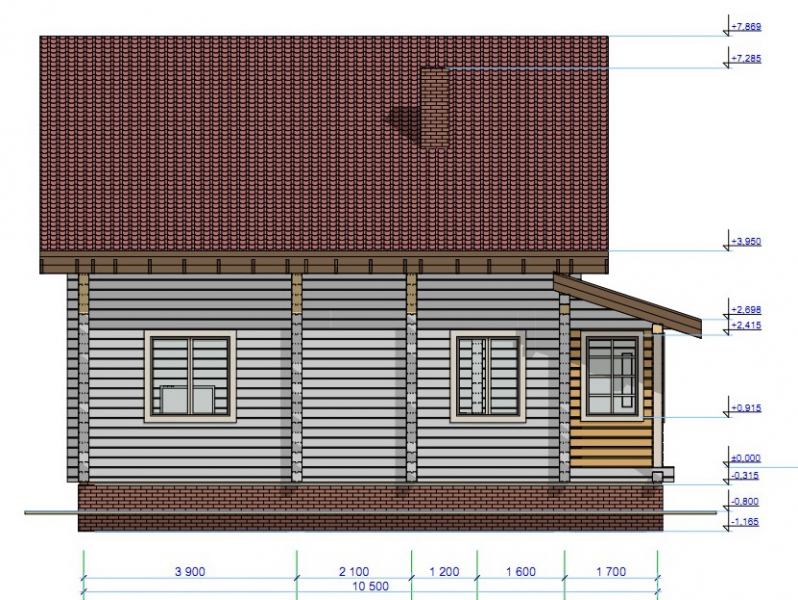This screenshot has height=600, width=798.
Task: Click the 10 500 overall dimension text
Action: coord(370,586)
